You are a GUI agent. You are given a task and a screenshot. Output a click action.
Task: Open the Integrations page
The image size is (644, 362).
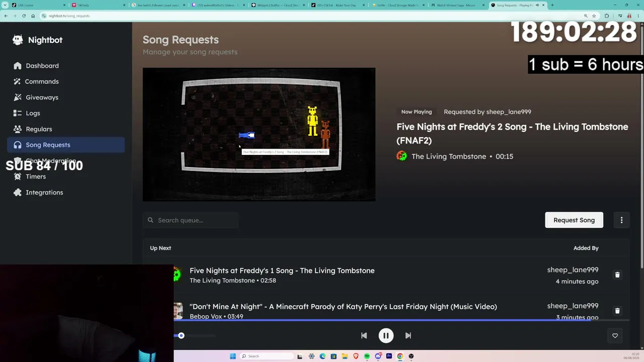point(66,193)
